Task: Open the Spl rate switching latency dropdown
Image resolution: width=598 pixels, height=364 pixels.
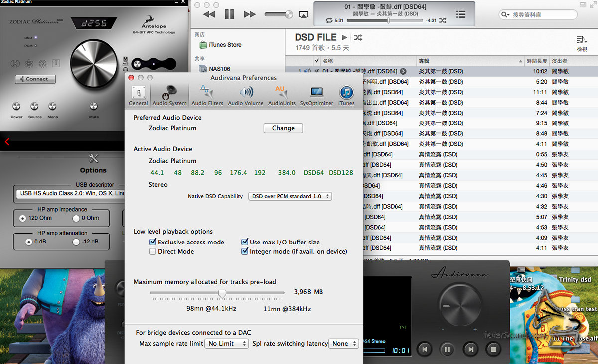Action: tap(344, 344)
